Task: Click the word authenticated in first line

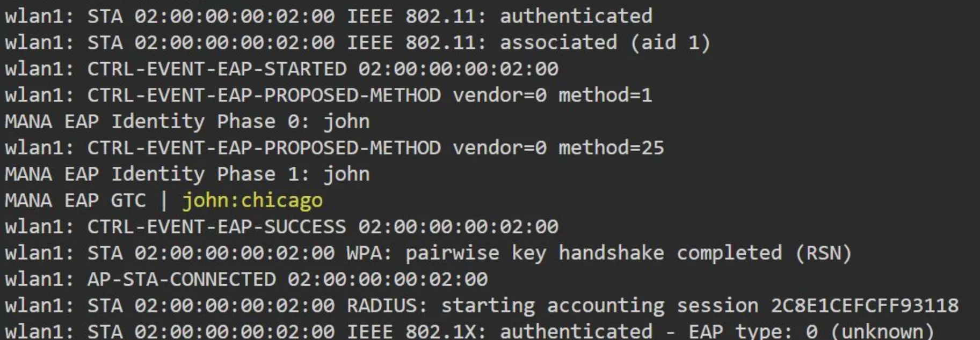Action: [576, 16]
